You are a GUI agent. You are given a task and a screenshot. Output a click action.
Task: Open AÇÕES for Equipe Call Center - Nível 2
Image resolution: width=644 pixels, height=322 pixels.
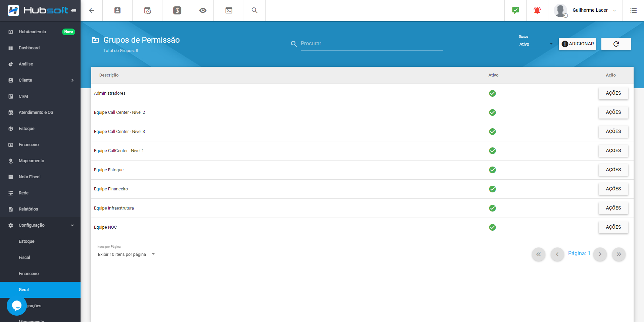[613, 112]
